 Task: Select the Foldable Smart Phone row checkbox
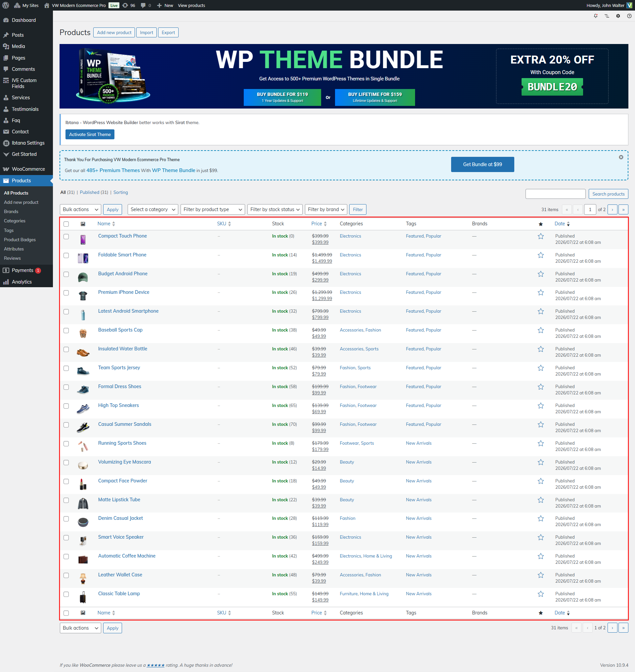click(x=66, y=255)
